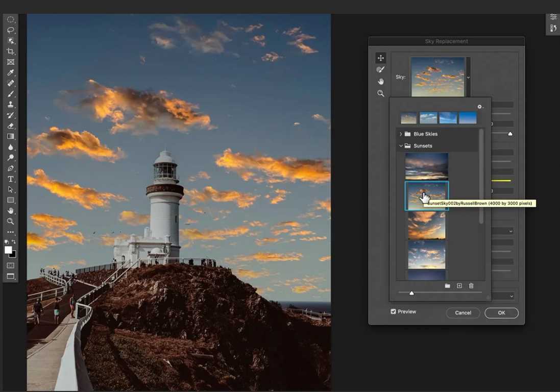Uncheck the Preview checkbox
Screen dimensions: 560x392
tap(393, 311)
